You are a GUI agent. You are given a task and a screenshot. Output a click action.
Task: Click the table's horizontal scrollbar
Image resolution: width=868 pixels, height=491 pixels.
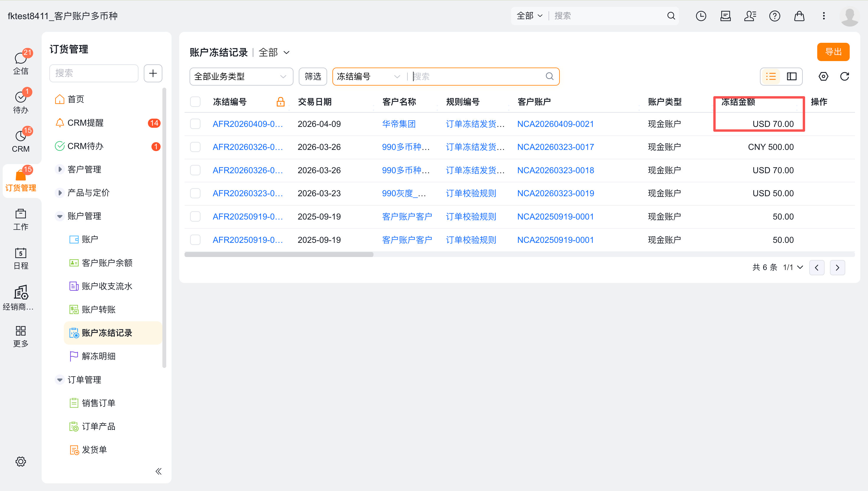(279, 255)
